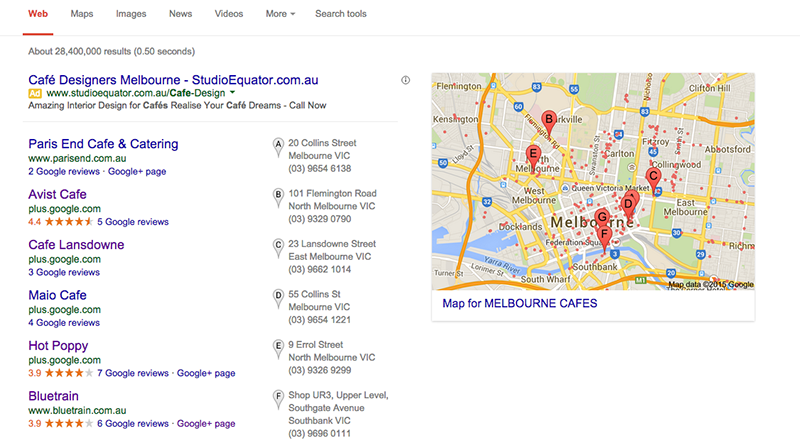
Task: Open Paris End Cafe & Catering result
Action: coord(103,144)
